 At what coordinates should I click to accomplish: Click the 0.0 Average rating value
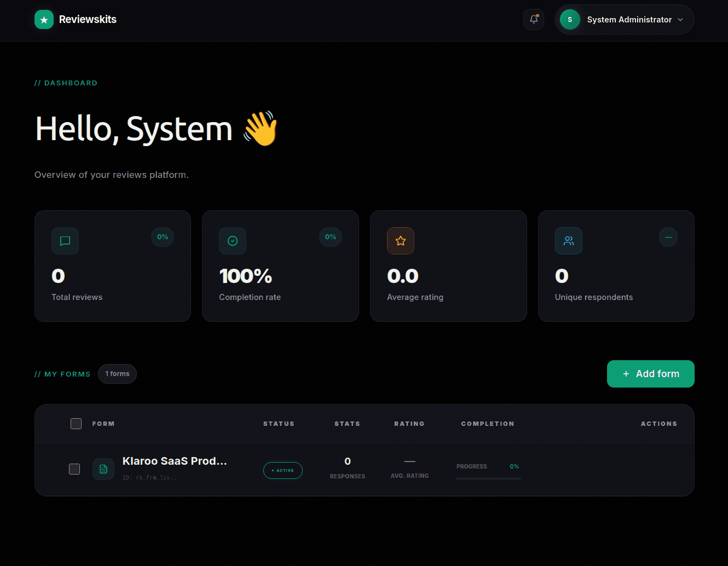pyautogui.click(x=403, y=276)
